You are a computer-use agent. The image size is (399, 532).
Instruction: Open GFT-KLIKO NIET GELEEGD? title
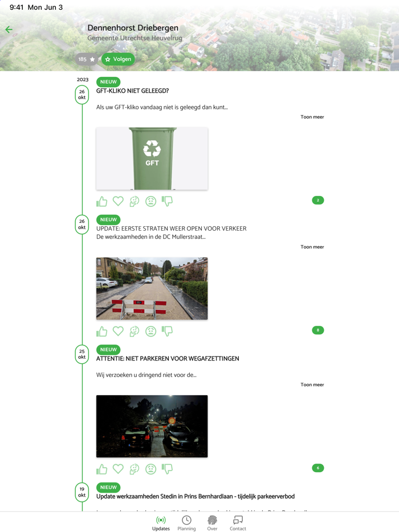tap(132, 91)
